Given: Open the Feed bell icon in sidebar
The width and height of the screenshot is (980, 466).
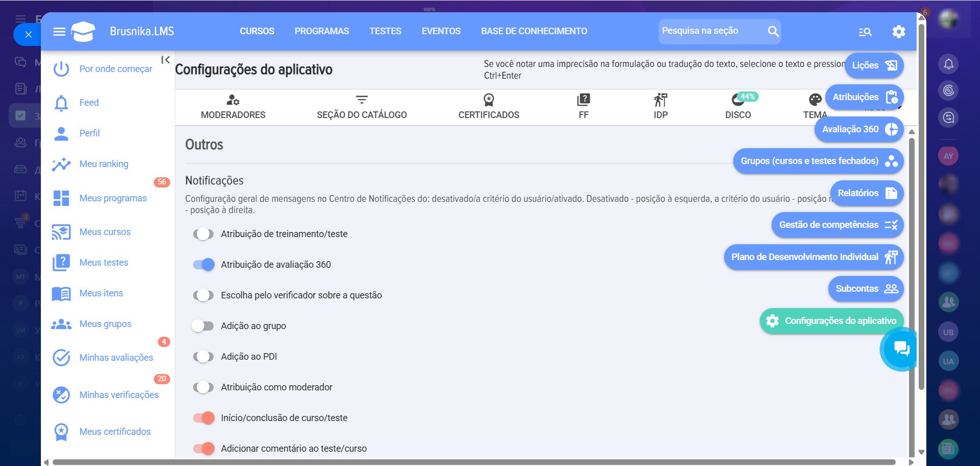Looking at the screenshot, I should pyautogui.click(x=61, y=103).
